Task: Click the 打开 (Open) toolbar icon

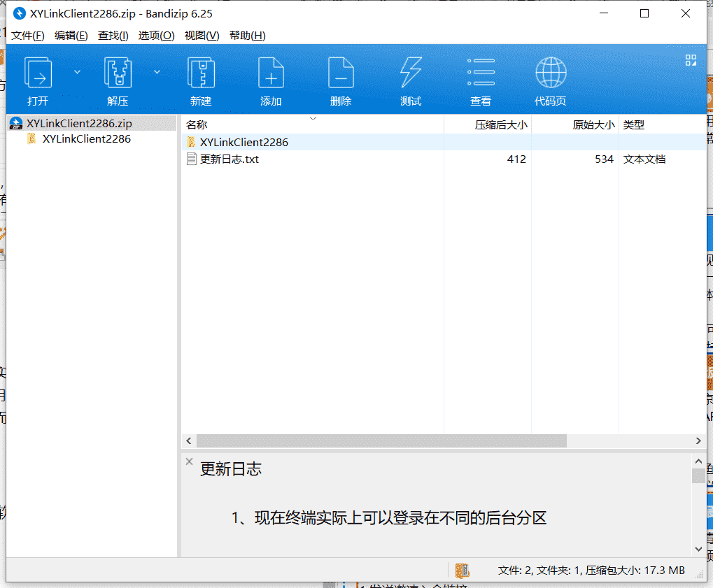Action: [38, 73]
